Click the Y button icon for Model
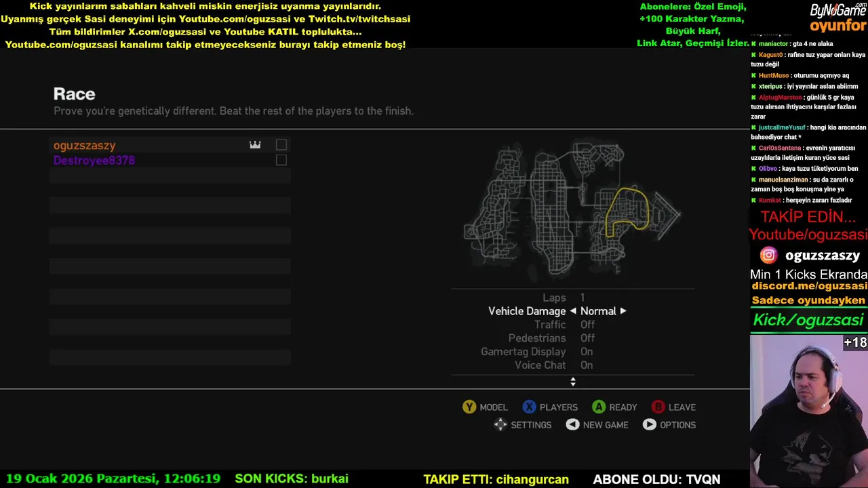Screen dimensions: 868x488 (469, 407)
